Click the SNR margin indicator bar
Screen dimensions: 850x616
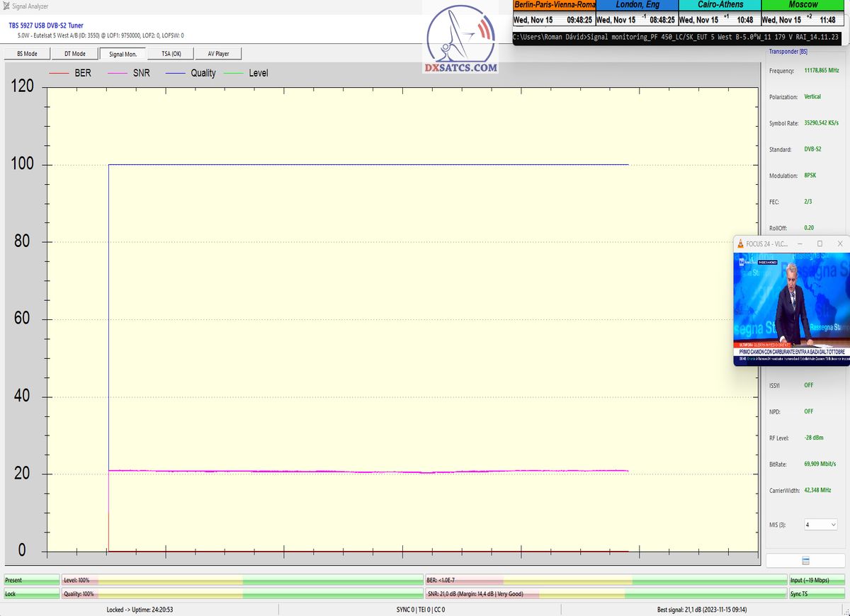coord(606,594)
